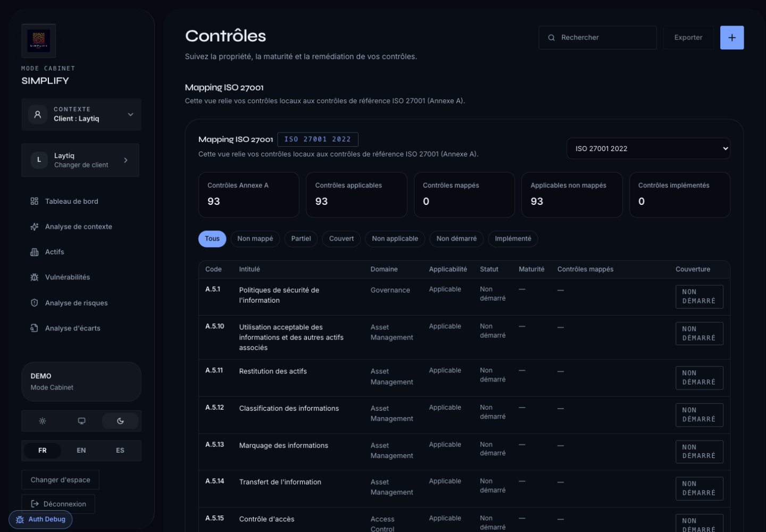Expand the Contexte client chevron
Viewport: 766px width, 532px height.
click(x=130, y=114)
